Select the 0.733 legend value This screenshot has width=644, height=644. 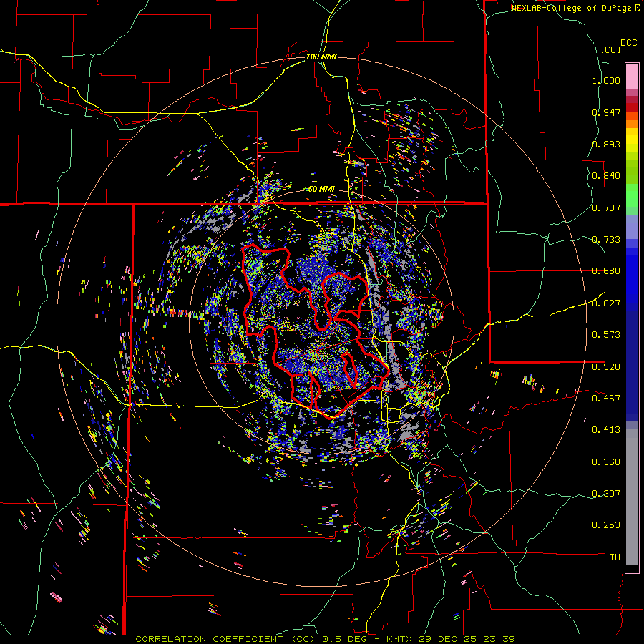tap(606, 240)
